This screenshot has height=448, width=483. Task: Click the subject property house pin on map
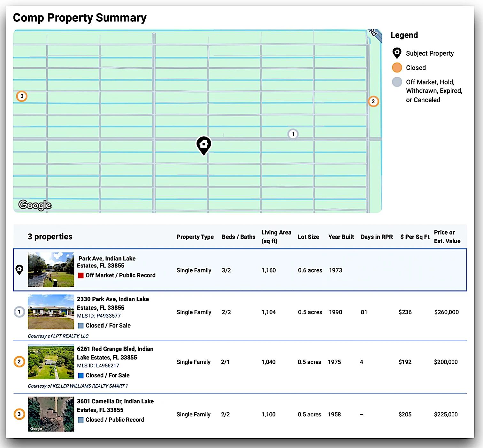coord(204,145)
